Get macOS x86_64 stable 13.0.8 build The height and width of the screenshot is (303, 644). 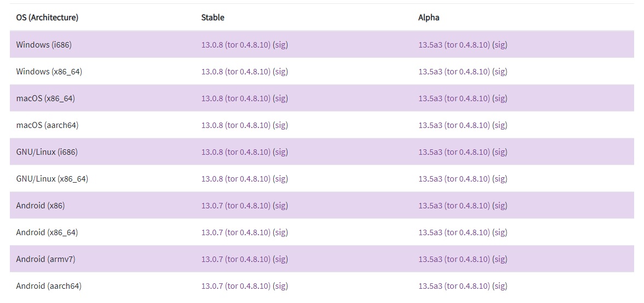point(235,98)
